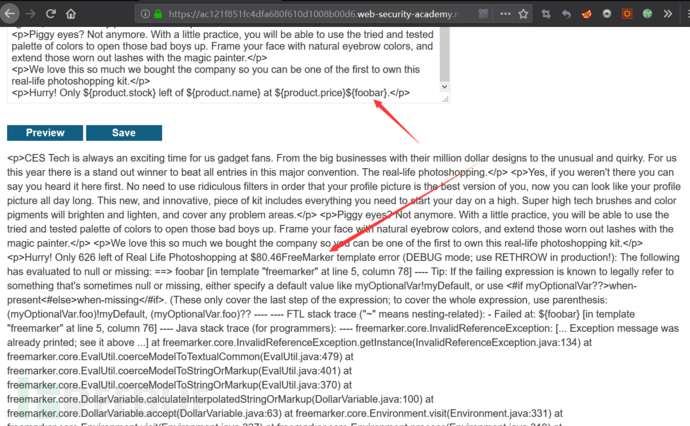Screen dimensions: 690x426
Task: Show site information icon in address bar
Action: coord(145,14)
